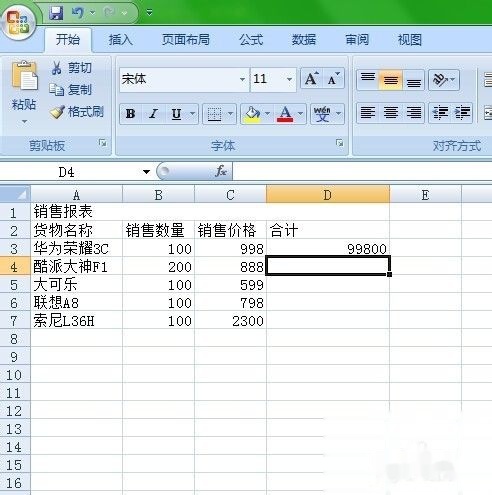Viewport: 492px width, 495px height.
Task: Save the workbook from quick access toolbar
Action: coord(56,13)
